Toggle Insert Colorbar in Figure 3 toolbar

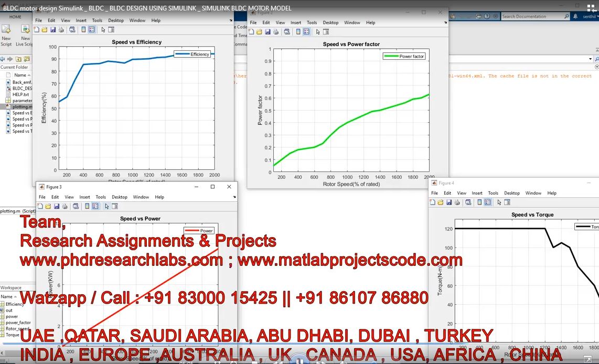87,207
